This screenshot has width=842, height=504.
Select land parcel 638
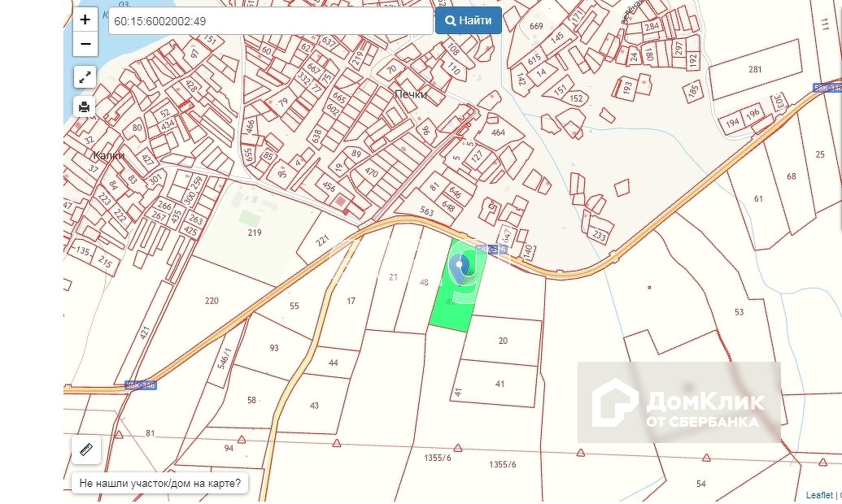point(316,136)
